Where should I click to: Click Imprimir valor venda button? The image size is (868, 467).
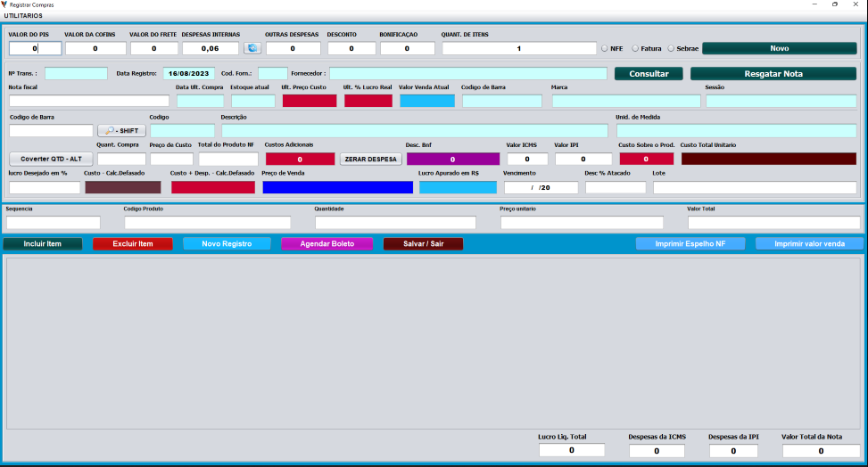click(809, 243)
